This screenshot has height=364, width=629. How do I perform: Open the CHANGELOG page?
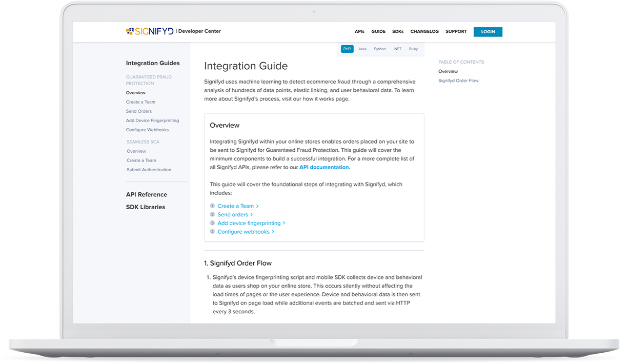(424, 32)
